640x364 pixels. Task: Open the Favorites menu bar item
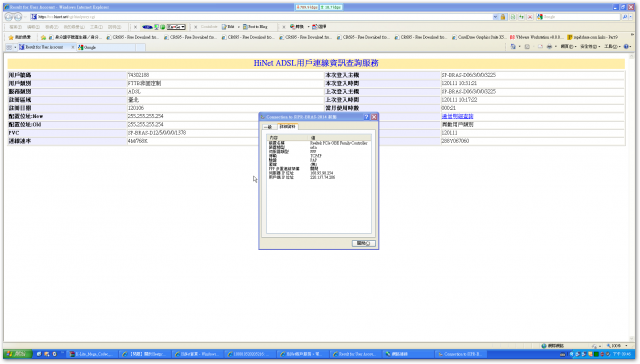point(74,27)
